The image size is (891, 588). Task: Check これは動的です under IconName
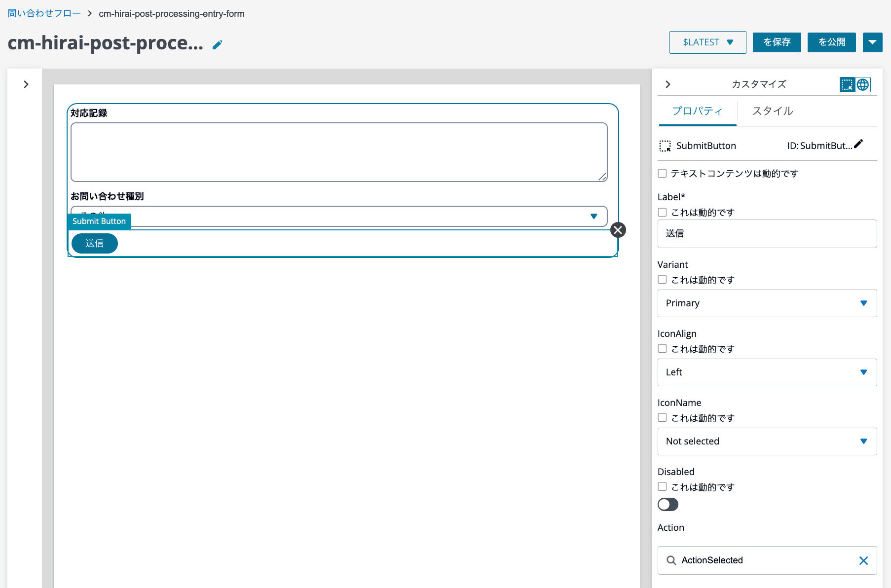click(662, 418)
